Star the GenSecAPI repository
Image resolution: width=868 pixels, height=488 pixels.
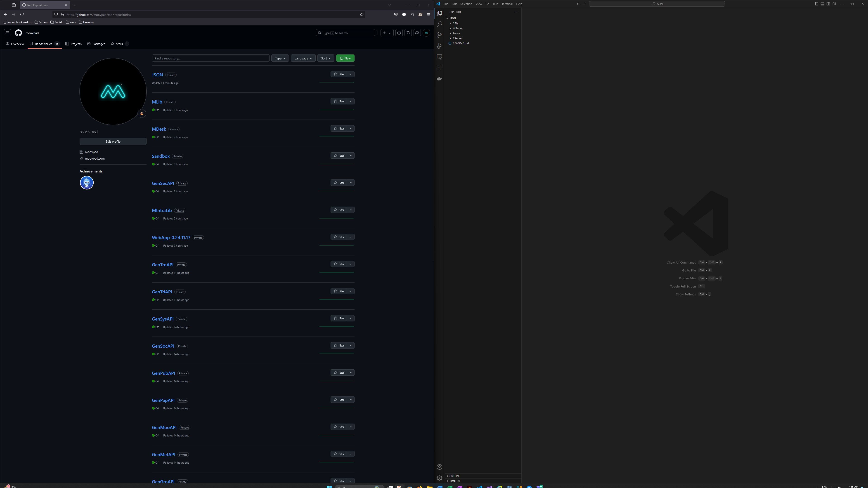point(339,183)
